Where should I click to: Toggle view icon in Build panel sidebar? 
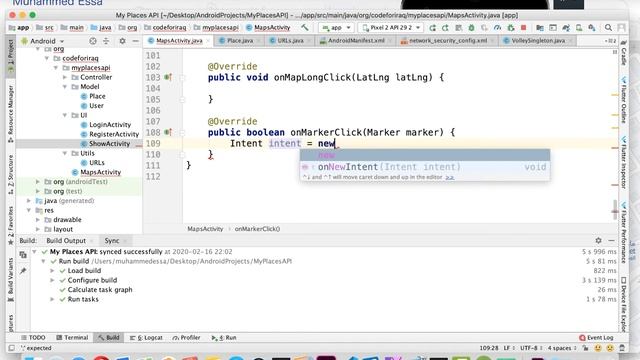23,255
